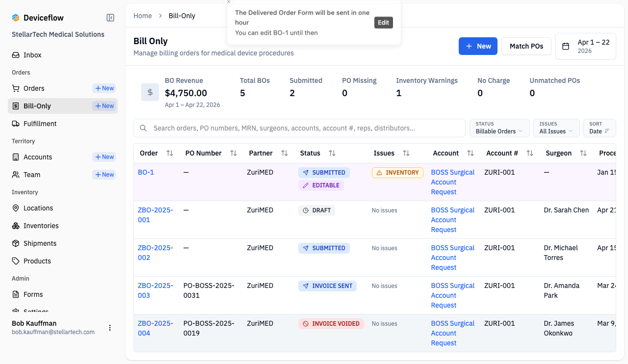Image resolution: width=628 pixels, height=364 pixels.
Task: Click the Surgeon column sort arrows
Action: pyautogui.click(x=583, y=153)
